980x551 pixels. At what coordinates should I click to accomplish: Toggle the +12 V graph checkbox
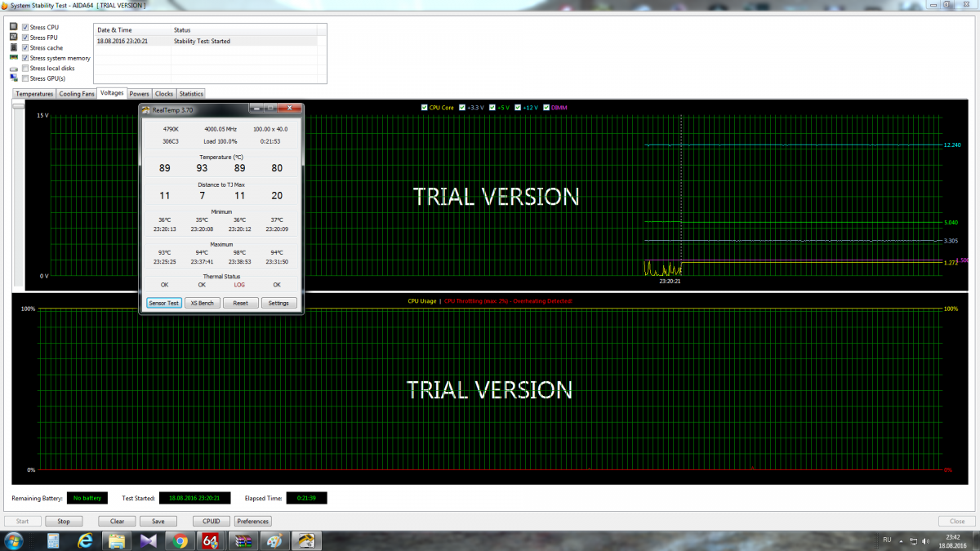pyautogui.click(x=520, y=108)
